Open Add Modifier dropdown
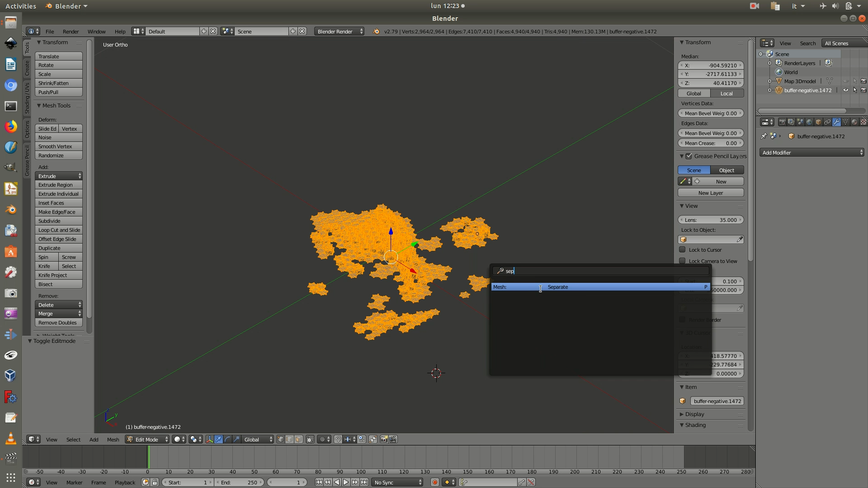868x488 pixels. point(812,153)
